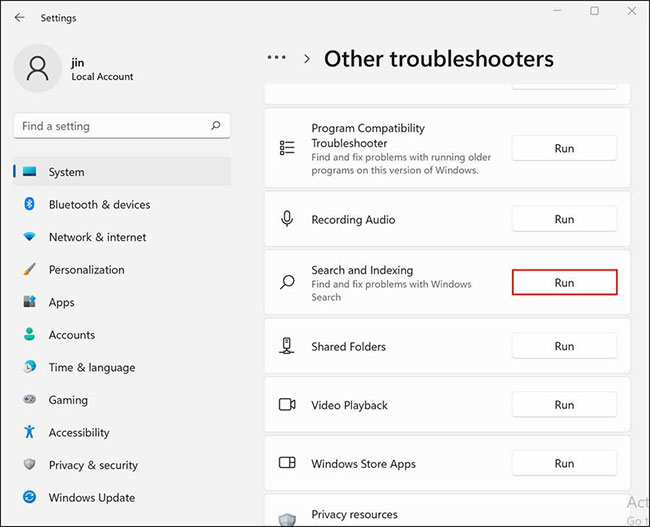This screenshot has width=650, height=527.
Task: Click the Find a setting search box
Action: (x=122, y=126)
